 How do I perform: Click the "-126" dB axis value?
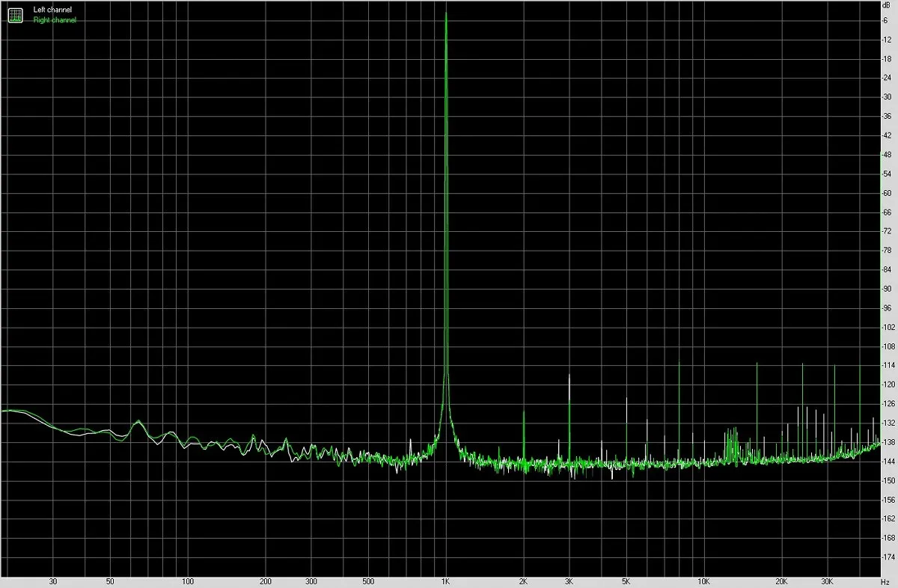[889, 404]
